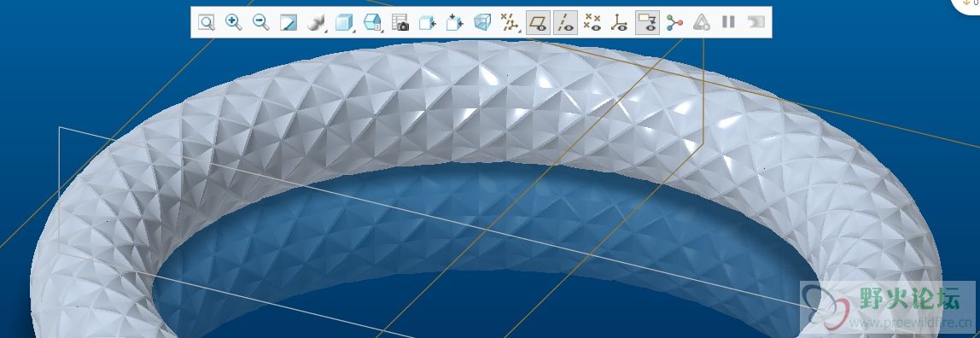
Task: Select the Zoom Out tool
Action: click(260, 23)
